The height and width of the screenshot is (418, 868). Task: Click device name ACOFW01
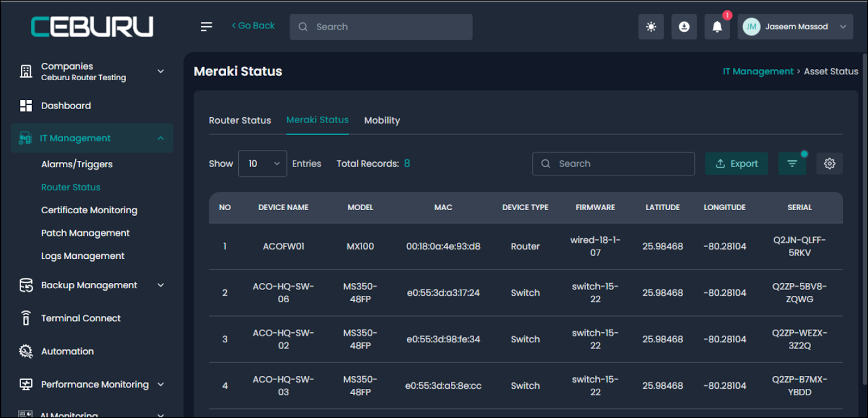[284, 246]
